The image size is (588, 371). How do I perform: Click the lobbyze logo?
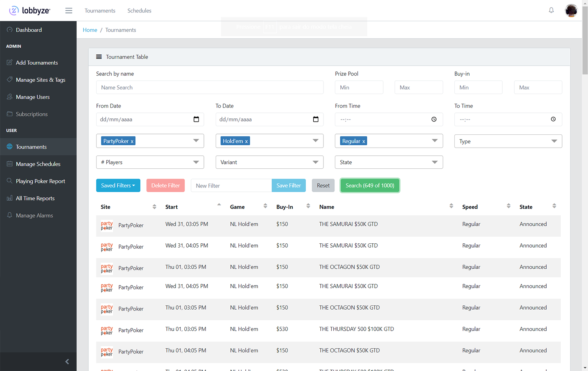point(30,11)
